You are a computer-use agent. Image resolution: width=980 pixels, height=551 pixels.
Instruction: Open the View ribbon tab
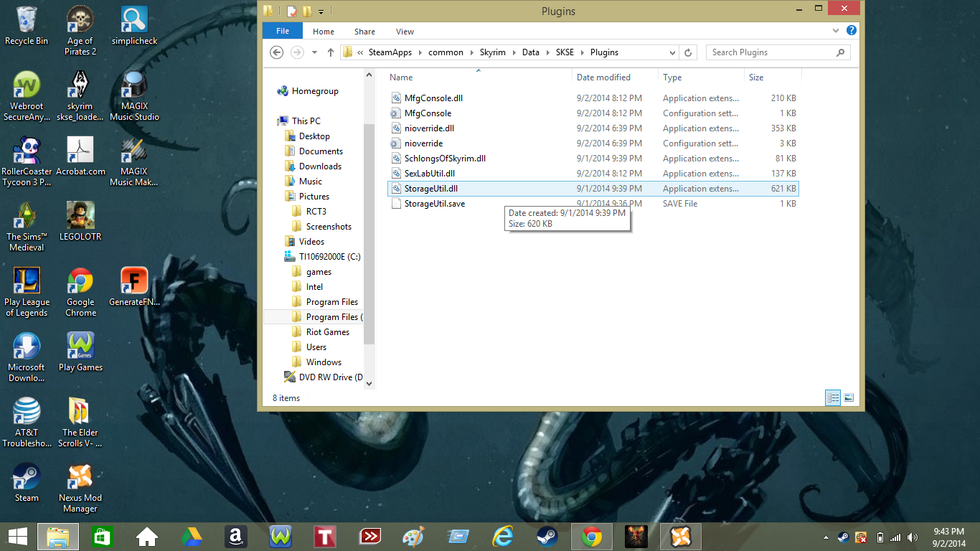pos(405,32)
